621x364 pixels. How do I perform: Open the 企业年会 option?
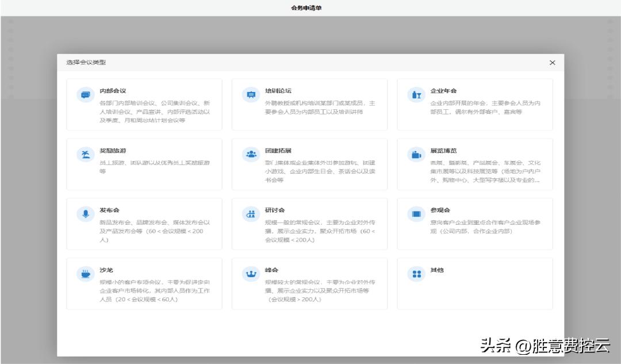[x=476, y=104]
